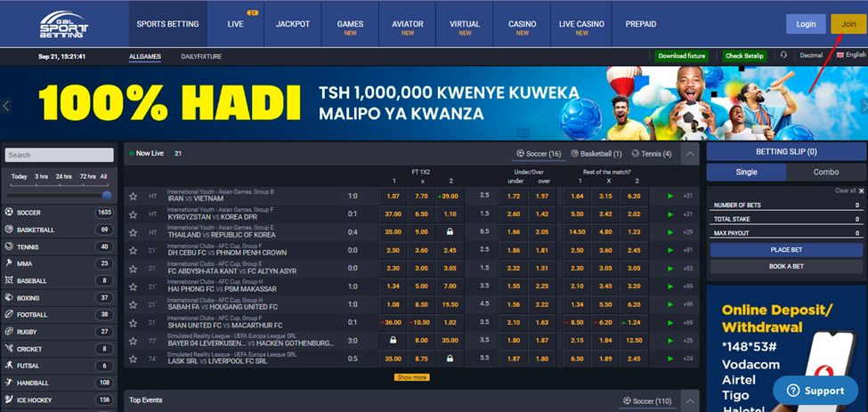The width and height of the screenshot is (868, 412).
Task: Click the GSL Sport Betting logo
Action: tap(63, 24)
